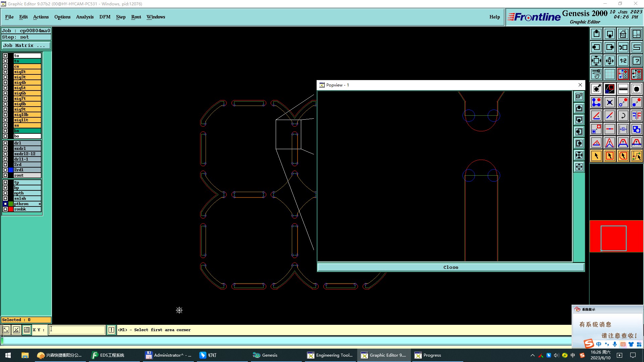Select the mirror feature tool icon
The height and width of the screenshot is (362, 644).
point(636,116)
